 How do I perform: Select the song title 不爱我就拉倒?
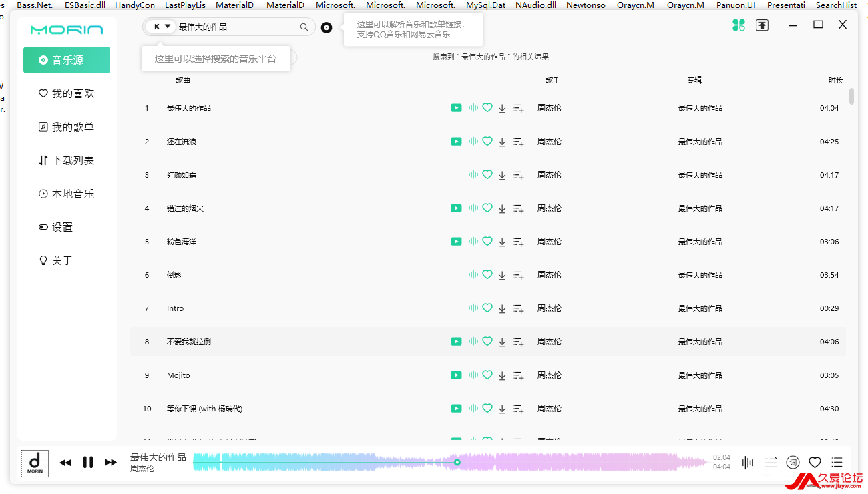tap(189, 342)
